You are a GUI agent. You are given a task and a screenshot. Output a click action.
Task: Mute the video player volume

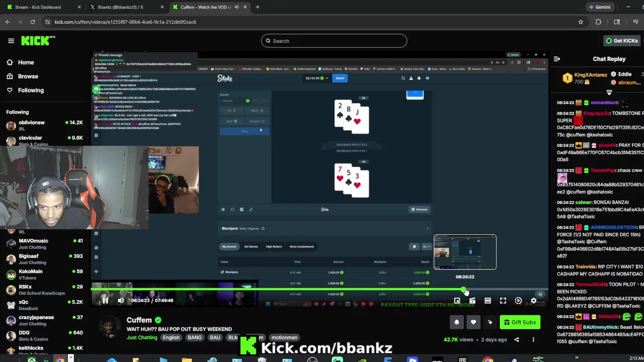(x=121, y=301)
